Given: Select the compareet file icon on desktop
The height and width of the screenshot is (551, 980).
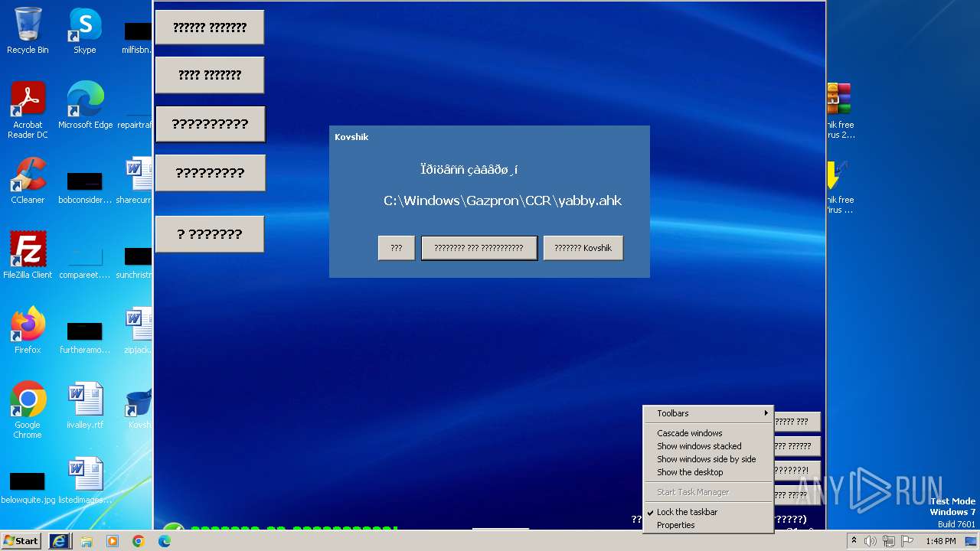Looking at the screenshot, I should tap(84, 261).
